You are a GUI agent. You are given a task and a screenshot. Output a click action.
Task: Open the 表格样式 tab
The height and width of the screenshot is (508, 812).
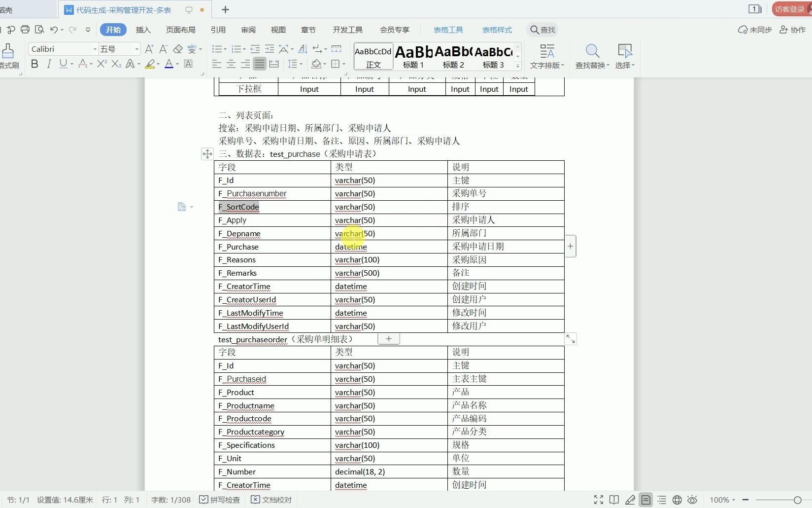497,30
